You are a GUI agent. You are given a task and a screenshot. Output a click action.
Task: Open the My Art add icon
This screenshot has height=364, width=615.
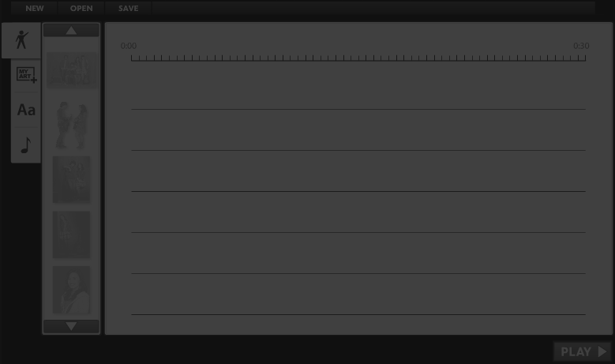point(26,75)
